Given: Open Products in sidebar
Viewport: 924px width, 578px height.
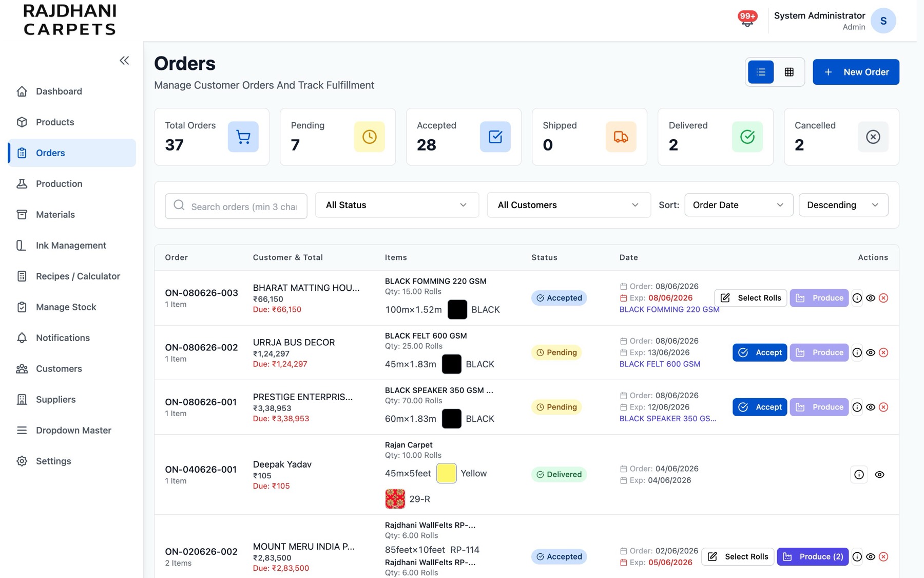Looking at the screenshot, I should tap(72, 122).
